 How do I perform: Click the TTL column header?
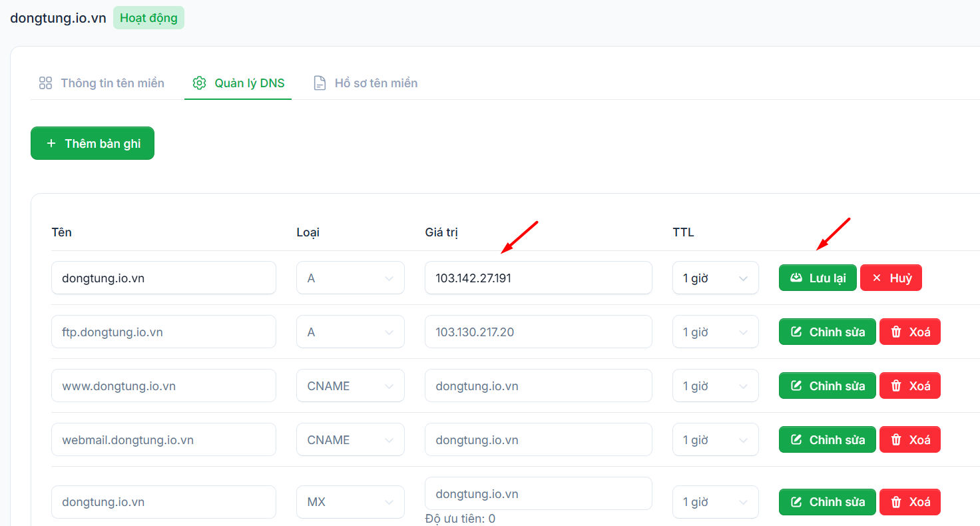(683, 232)
